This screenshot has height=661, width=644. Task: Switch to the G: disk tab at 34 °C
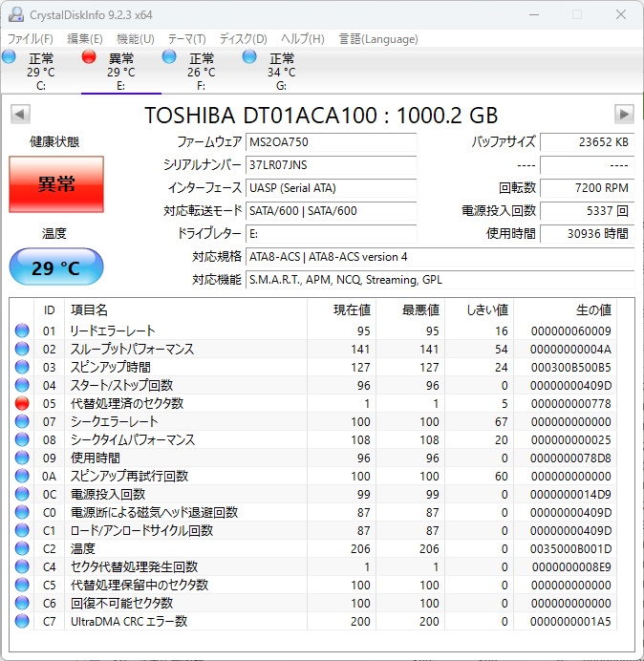(281, 71)
